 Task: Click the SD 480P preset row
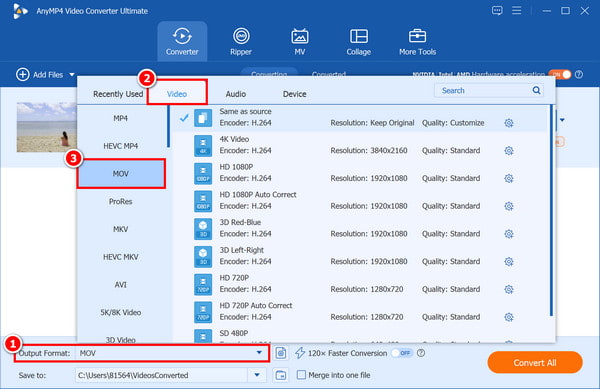click(x=360, y=336)
